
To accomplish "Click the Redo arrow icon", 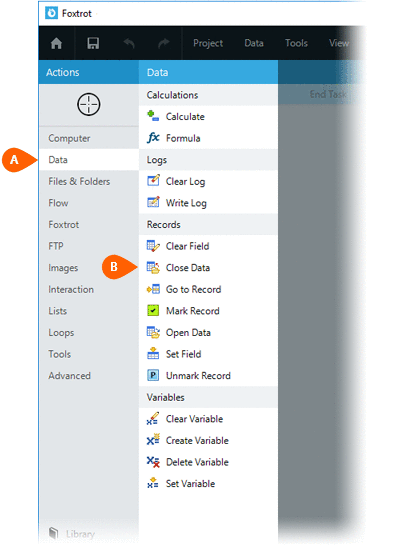I will (164, 43).
